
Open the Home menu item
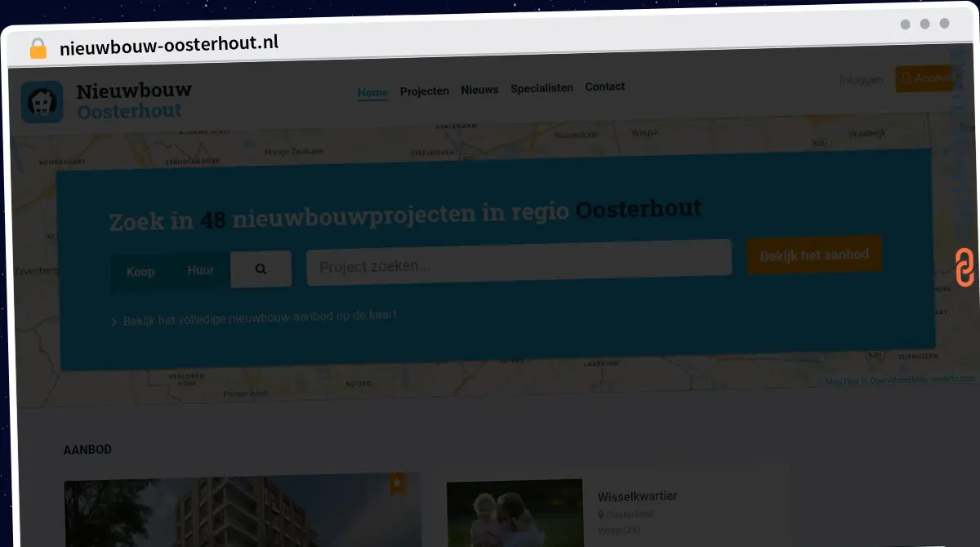[x=372, y=92]
